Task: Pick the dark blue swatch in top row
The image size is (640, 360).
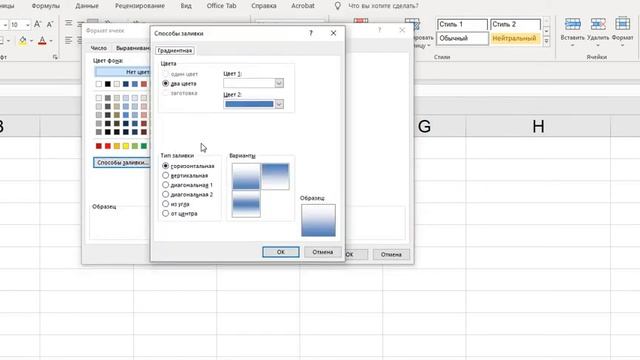Action: pyautogui.click(x=126, y=84)
